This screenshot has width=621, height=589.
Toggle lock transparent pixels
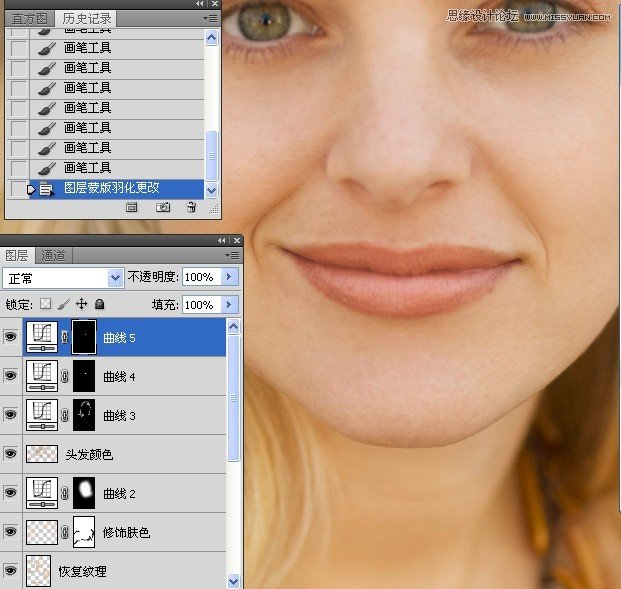[46, 304]
